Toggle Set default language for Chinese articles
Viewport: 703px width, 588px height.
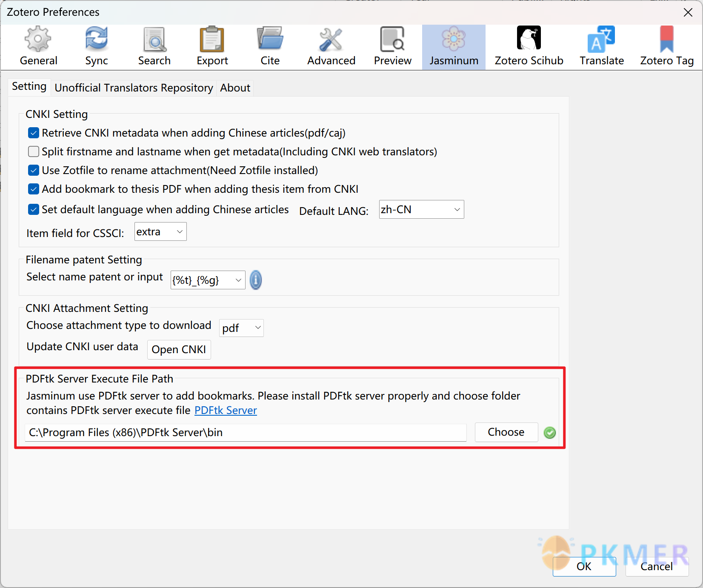coord(34,210)
